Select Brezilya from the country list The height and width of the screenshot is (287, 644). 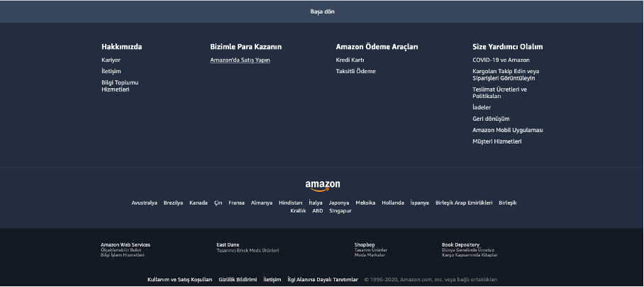[x=173, y=202]
